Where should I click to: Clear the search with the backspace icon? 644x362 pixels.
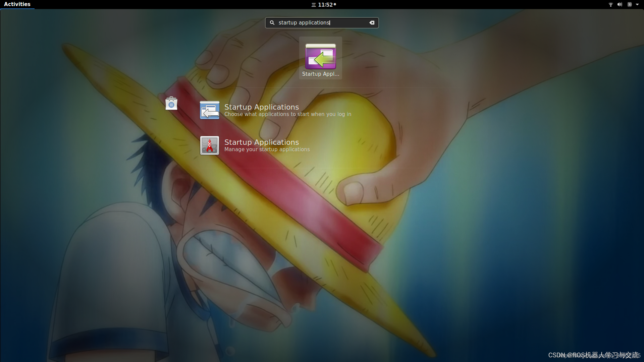tap(372, 22)
